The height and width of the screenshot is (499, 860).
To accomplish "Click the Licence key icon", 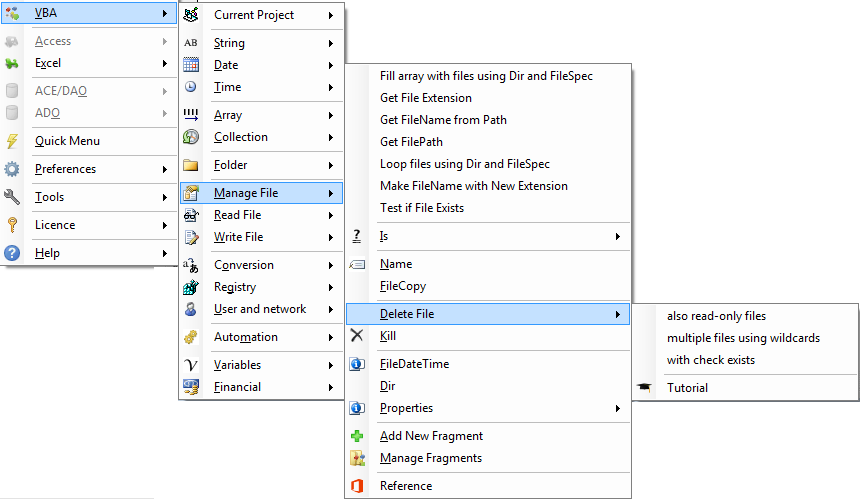I will [12, 225].
